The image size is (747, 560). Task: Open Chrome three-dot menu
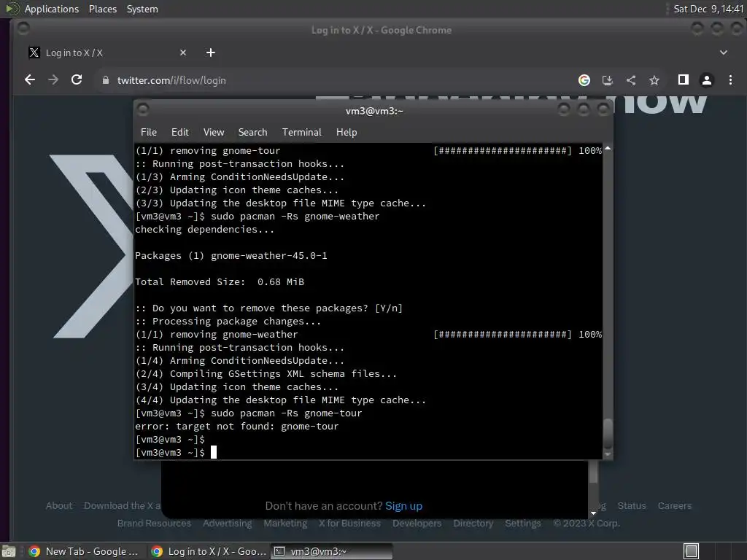coord(730,80)
